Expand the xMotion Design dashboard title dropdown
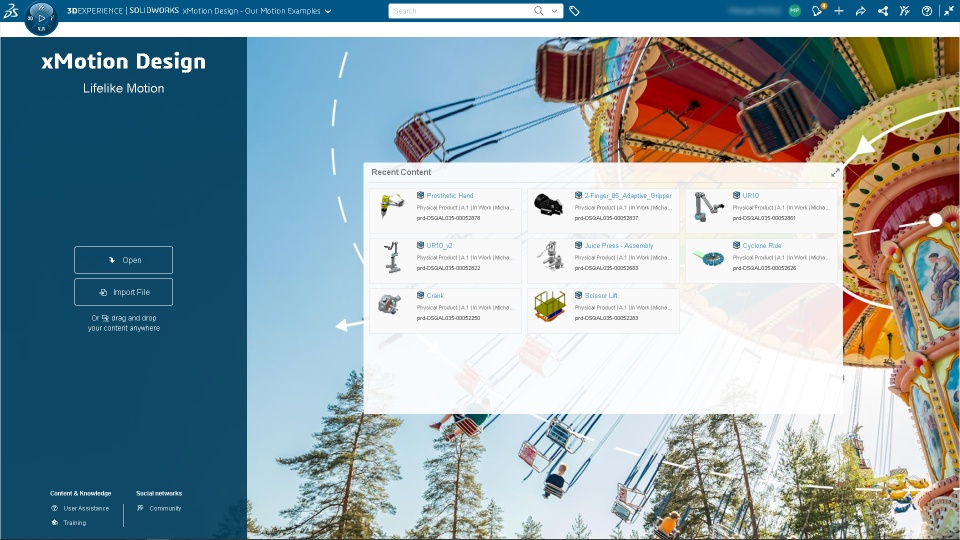The image size is (960, 540). tap(328, 11)
